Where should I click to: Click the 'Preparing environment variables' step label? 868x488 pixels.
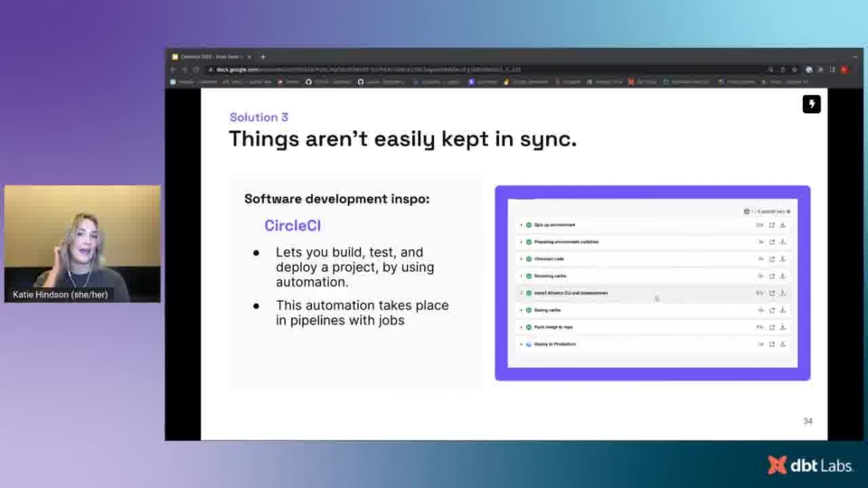coord(566,242)
